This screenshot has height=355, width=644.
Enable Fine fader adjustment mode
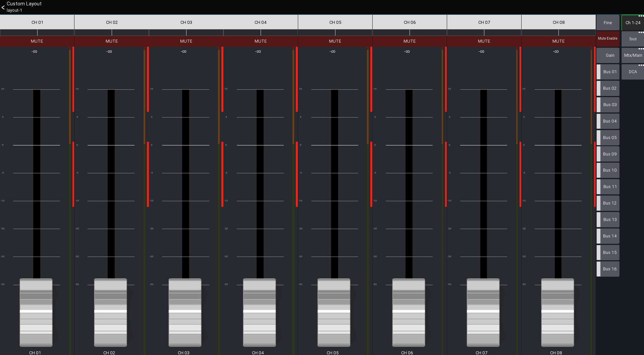[607, 23]
